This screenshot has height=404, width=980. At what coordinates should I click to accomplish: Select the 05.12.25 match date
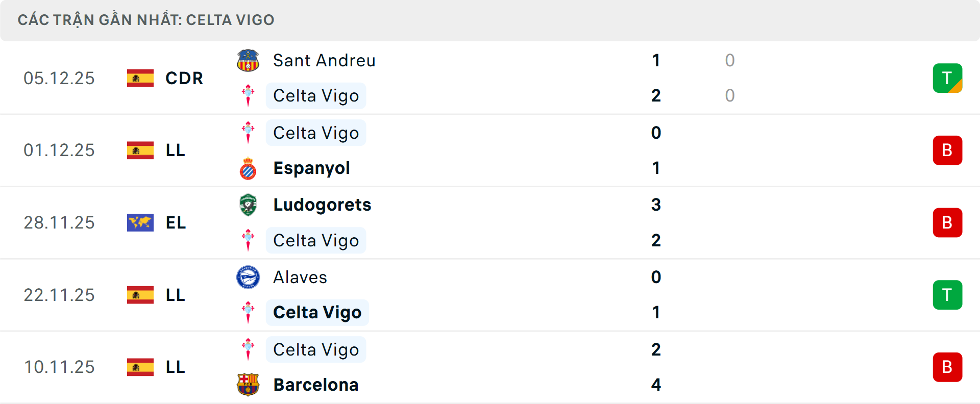(x=59, y=78)
